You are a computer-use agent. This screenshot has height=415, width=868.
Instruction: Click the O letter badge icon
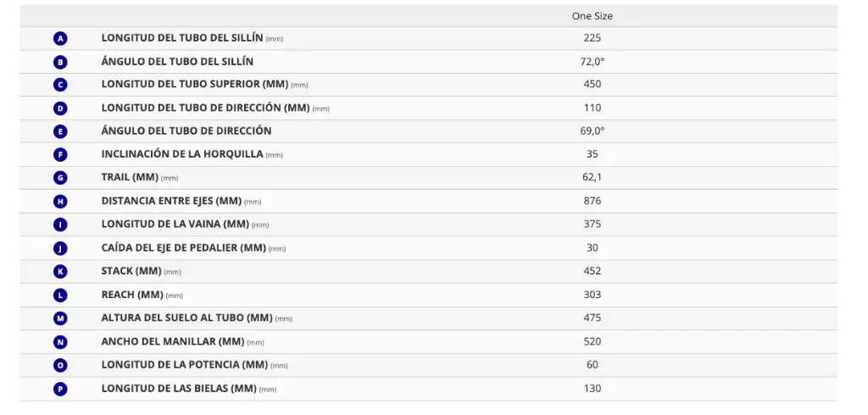tap(60, 365)
